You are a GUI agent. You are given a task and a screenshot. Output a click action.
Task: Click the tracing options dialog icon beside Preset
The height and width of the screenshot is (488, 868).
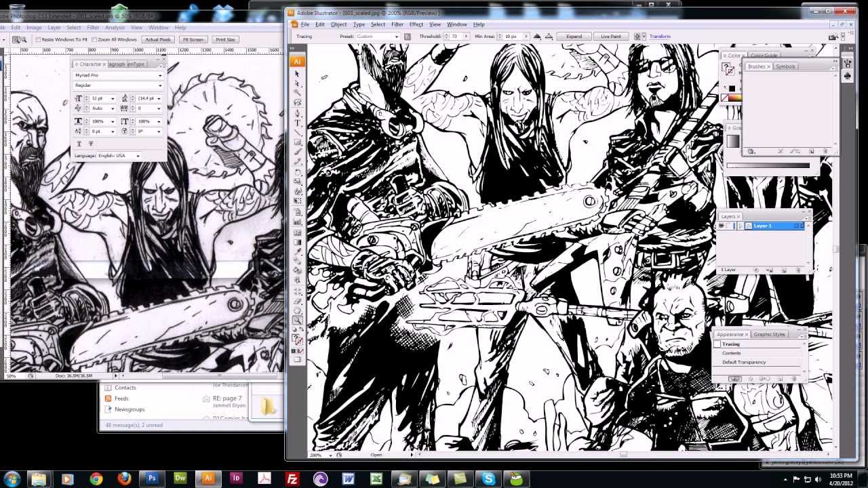tap(408, 37)
